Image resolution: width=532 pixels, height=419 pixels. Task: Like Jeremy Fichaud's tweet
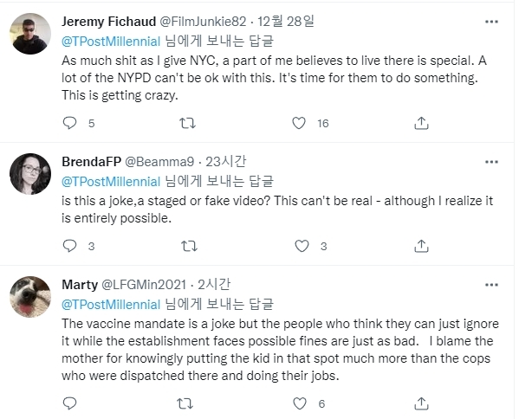tap(301, 124)
